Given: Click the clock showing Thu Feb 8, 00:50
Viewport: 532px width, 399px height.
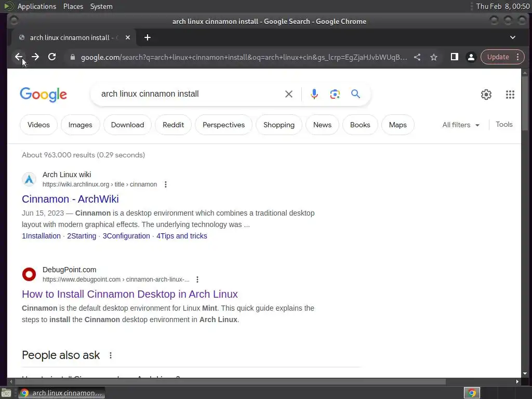Looking at the screenshot, I should tap(502, 6).
